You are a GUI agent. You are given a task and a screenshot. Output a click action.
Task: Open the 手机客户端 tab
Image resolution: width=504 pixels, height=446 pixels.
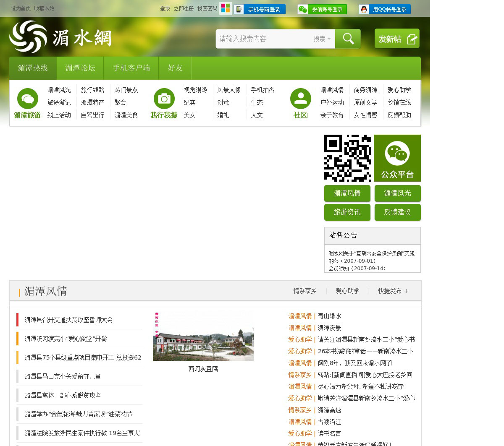pos(131,68)
